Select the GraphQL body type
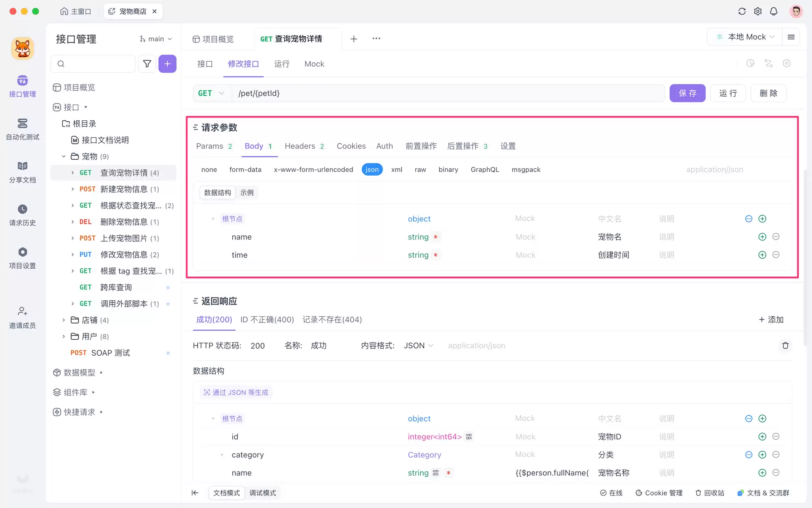This screenshot has width=812, height=508. tap(485, 169)
